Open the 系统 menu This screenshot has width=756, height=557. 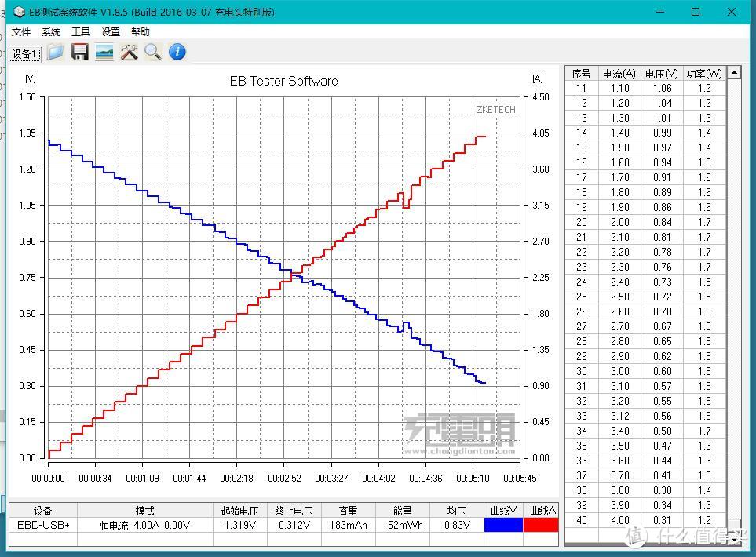(x=51, y=32)
